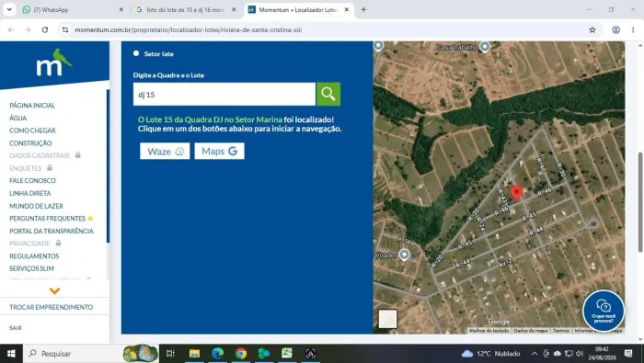Bookmark this page with the star icon
The height and width of the screenshot is (363, 644).
click(x=592, y=29)
